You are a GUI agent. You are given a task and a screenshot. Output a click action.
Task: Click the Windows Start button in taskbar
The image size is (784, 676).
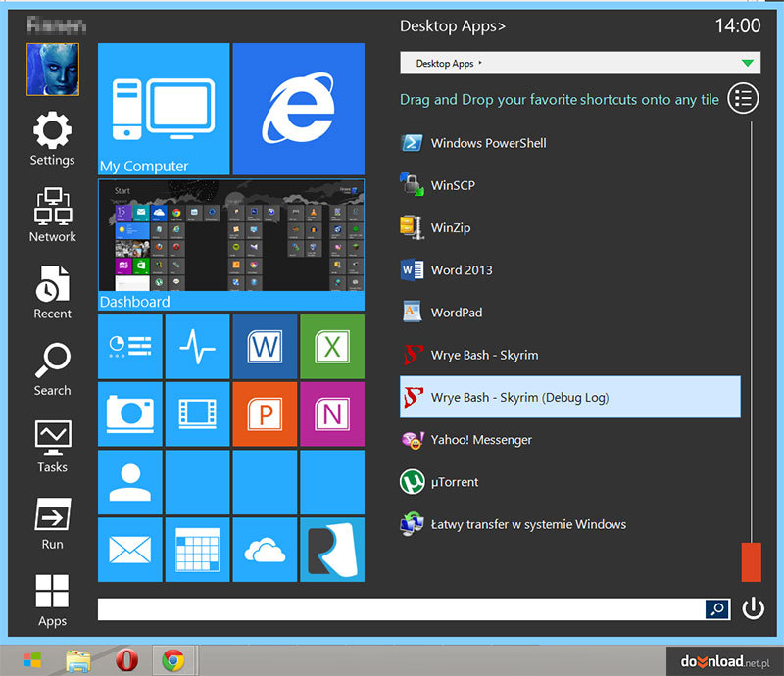(x=32, y=660)
